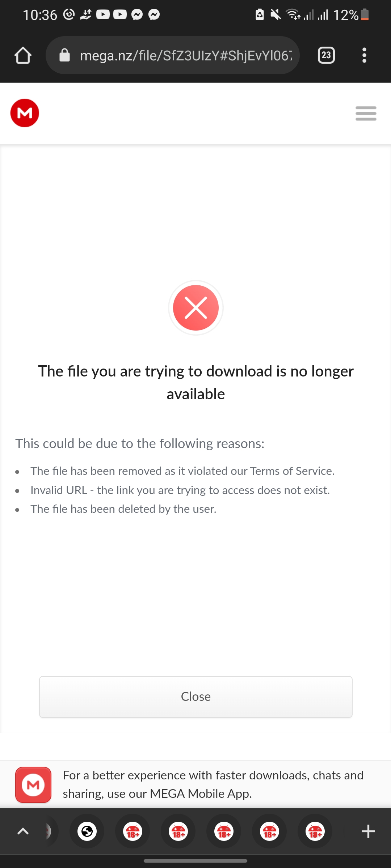Add a new tab with plus icon

click(x=368, y=831)
